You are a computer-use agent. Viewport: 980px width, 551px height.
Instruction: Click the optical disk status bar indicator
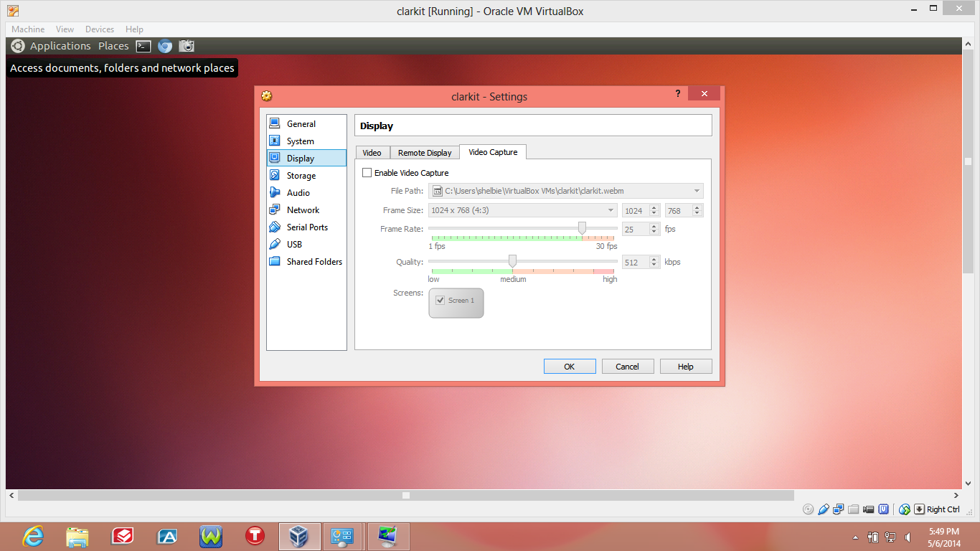tap(808, 509)
